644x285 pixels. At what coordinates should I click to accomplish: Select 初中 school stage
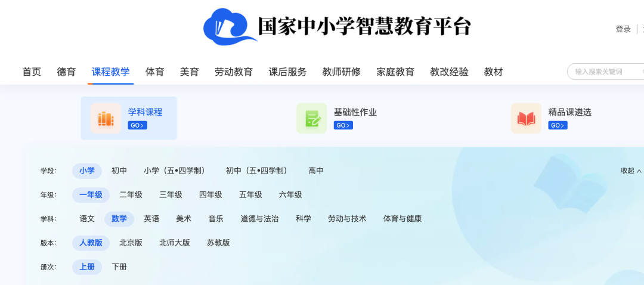click(x=119, y=171)
